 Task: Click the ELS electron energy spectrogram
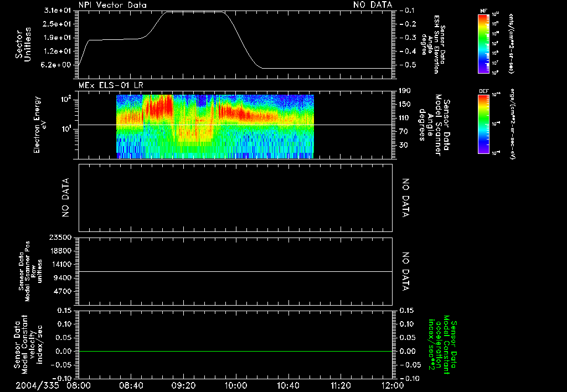click(x=215, y=127)
